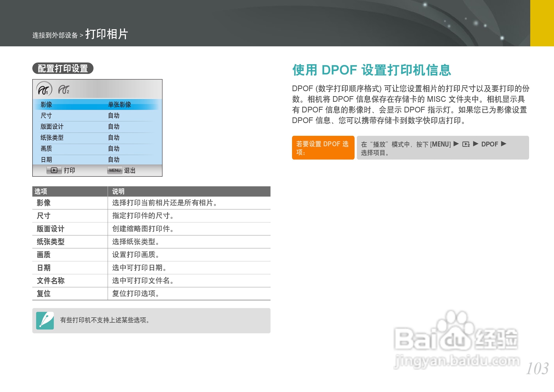The height and width of the screenshot is (392, 554).
Task: Click the 退出 exit label
Action: [130, 170]
